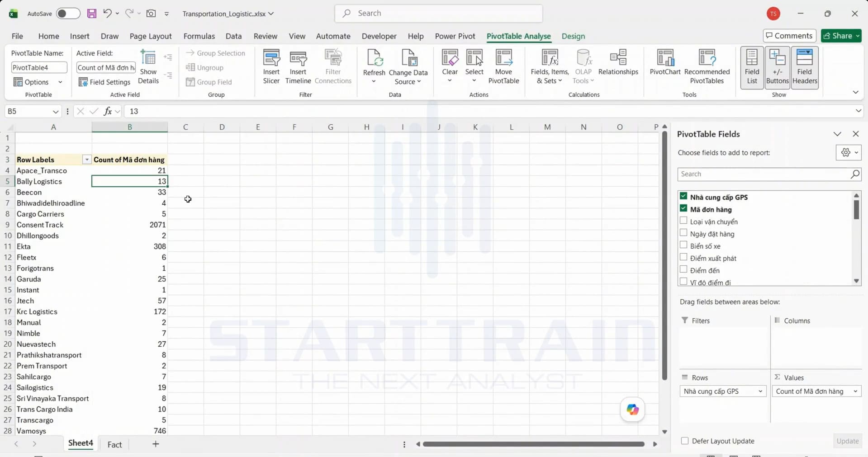Screen dimensions: 868x457
Task: Uncheck the Nhà cung cấp GPS field
Action: [683, 196]
